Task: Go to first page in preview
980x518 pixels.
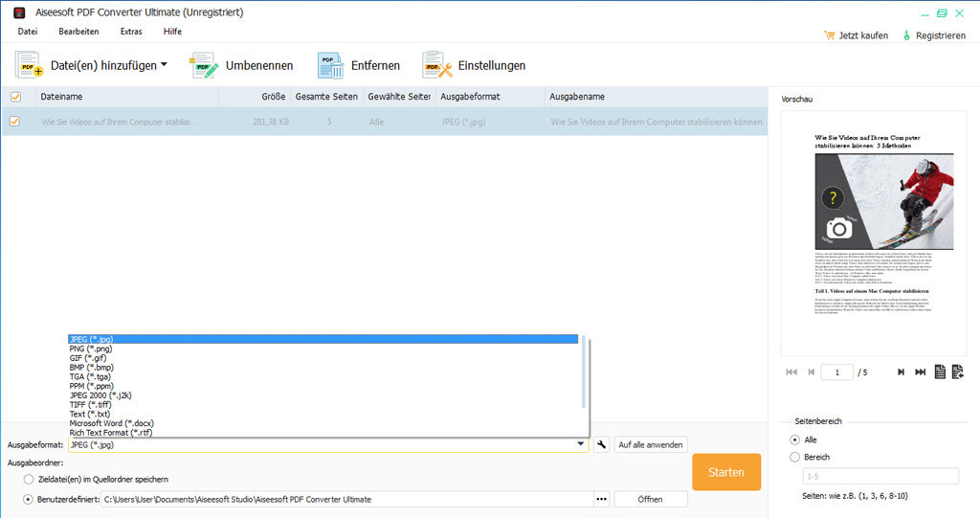Action: pos(791,372)
